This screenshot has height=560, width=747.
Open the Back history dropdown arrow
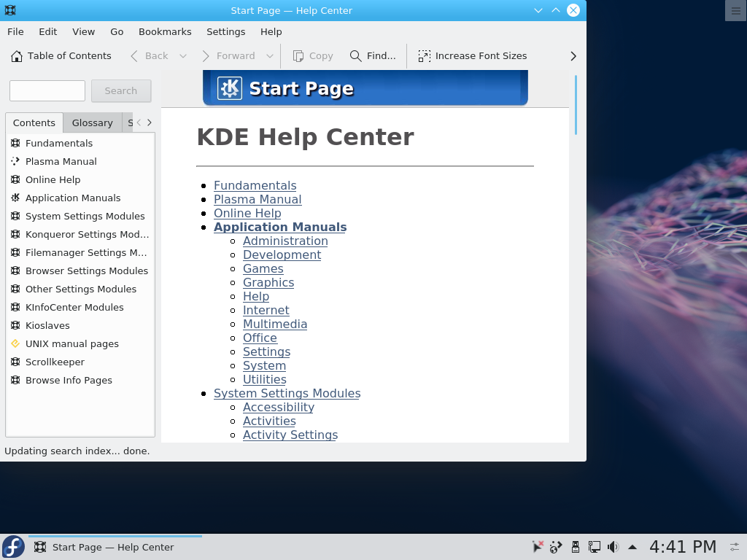183,56
